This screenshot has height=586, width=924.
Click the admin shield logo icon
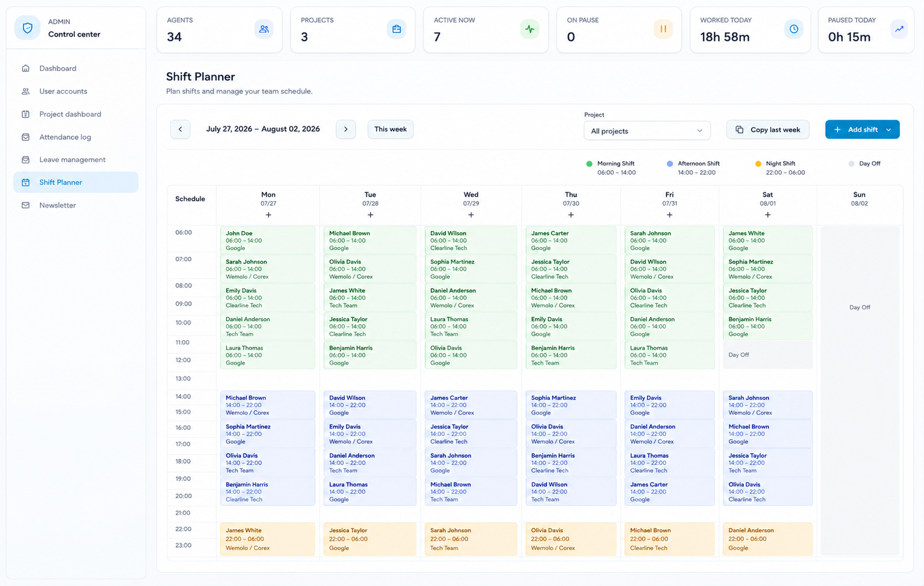27,28
